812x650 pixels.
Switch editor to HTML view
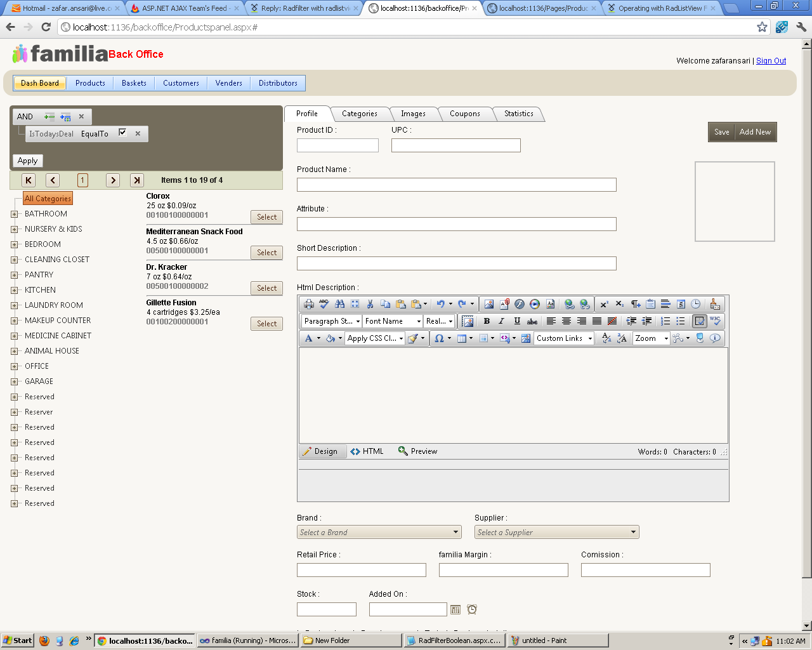point(367,451)
